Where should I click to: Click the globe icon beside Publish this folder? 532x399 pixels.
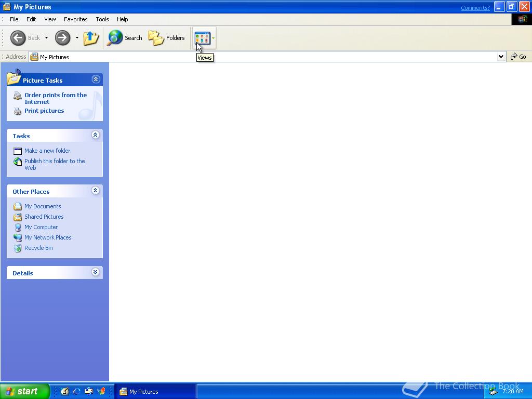pyautogui.click(x=18, y=162)
